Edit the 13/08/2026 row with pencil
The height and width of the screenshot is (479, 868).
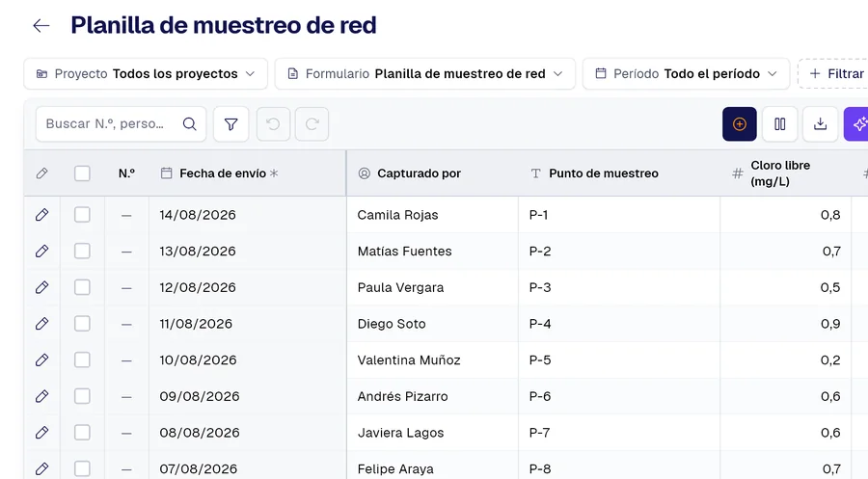pyautogui.click(x=42, y=252)
